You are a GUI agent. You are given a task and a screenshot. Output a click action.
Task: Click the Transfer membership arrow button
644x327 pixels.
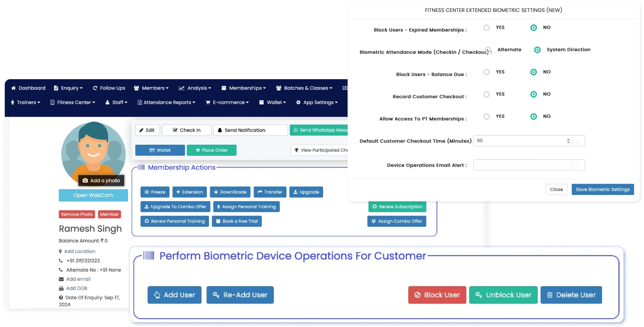pos(270,192)
